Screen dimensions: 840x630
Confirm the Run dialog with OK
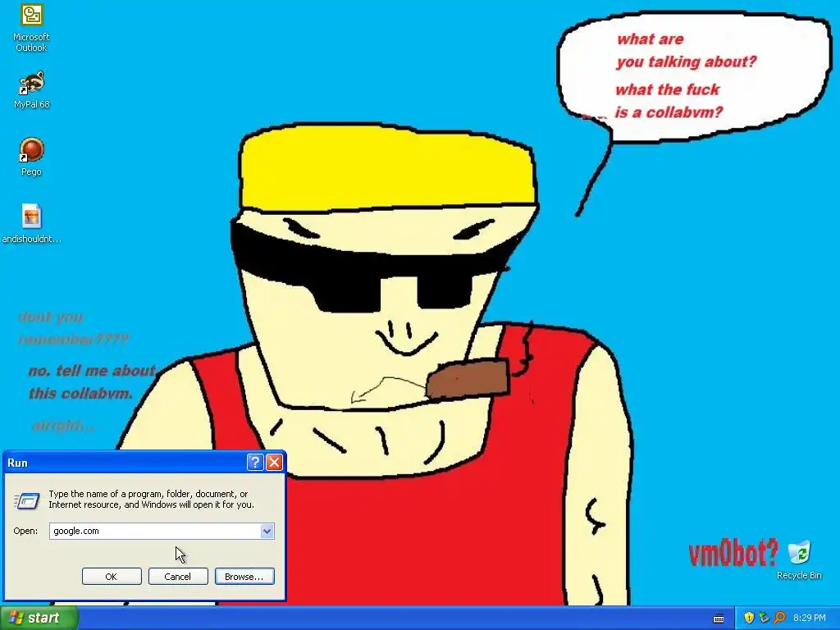pyautogui.click(x=112, y=577)
